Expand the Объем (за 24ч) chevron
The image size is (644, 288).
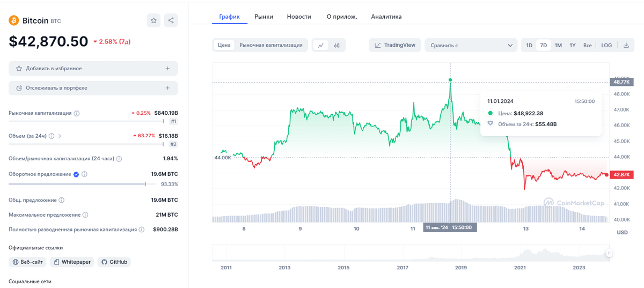coord(60,136)
